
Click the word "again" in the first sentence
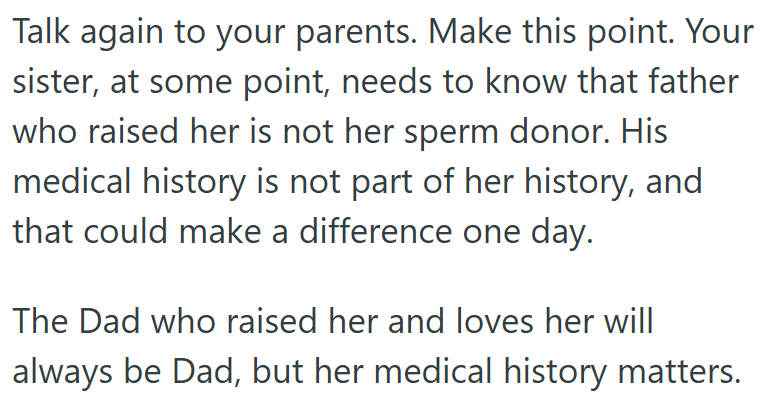click(116, 35)
